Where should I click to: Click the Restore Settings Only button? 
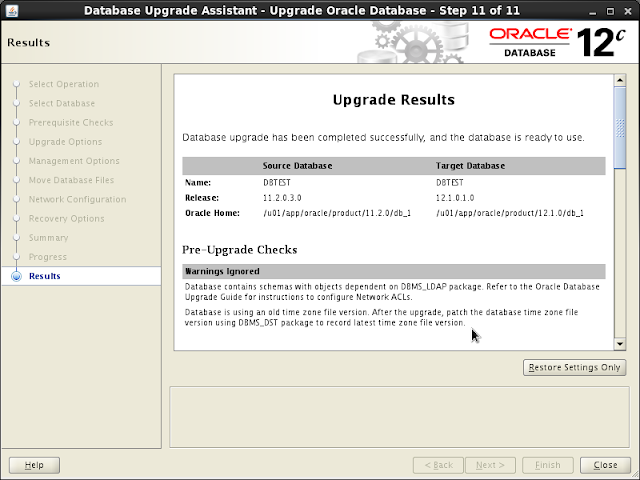click(x=574, y=367)
